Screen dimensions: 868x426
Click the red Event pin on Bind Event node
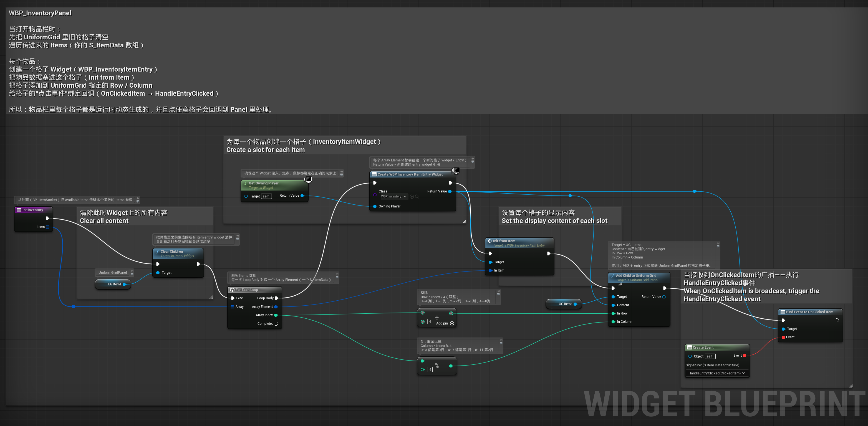783,338
